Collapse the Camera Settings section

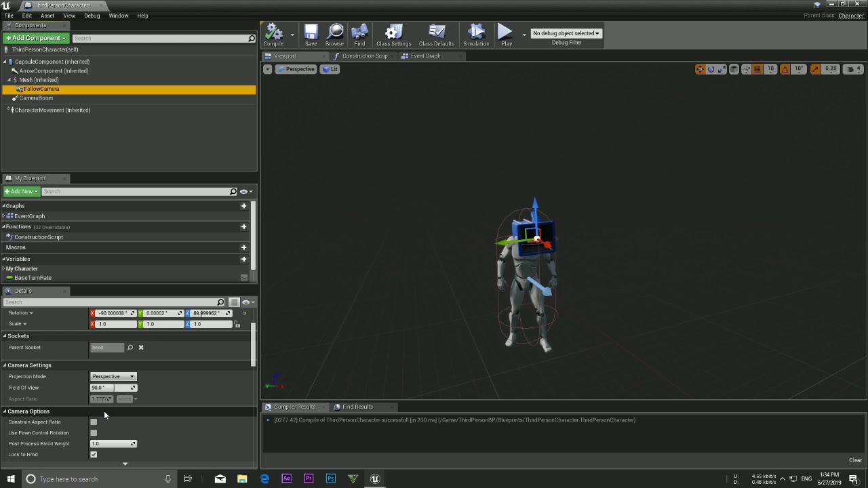click(x=4, y=365)
